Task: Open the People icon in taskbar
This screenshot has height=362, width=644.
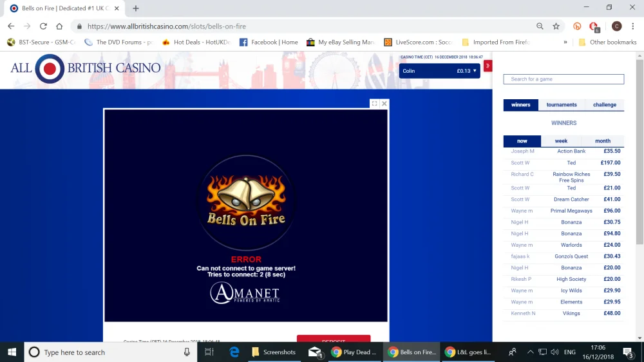Action: click(513, 352)
